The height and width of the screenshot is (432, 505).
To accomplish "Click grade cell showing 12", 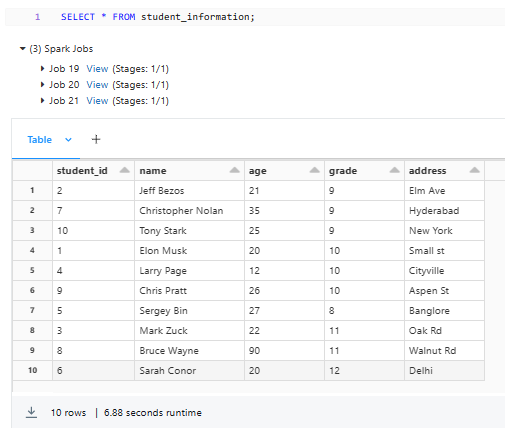I will pos(364,371).
